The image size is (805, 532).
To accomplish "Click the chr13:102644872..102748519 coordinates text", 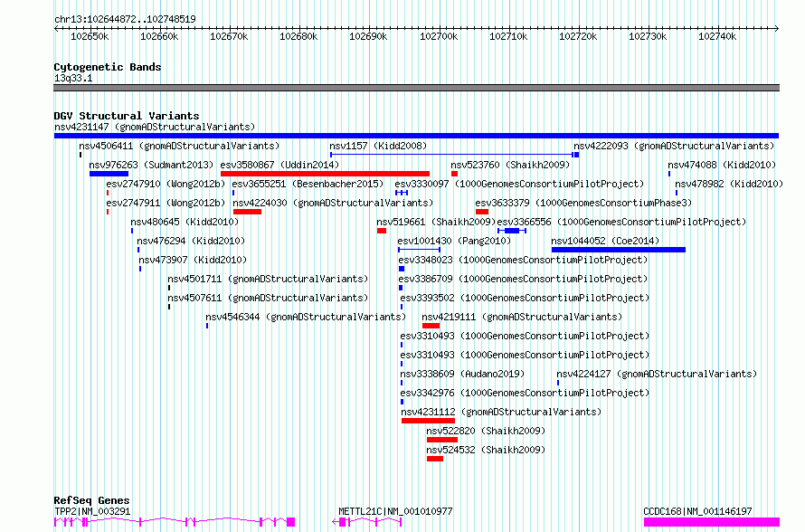I will (x=125, y=20).
